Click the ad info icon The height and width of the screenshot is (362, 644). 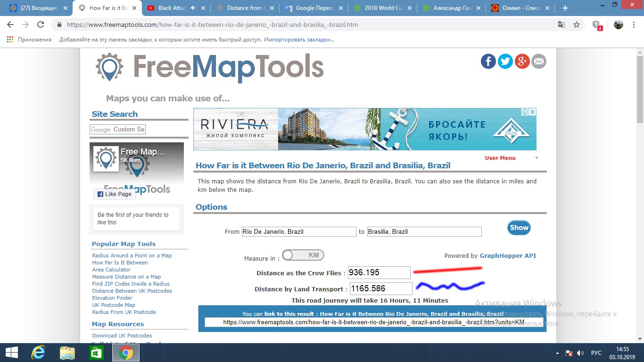click(525, 112)
